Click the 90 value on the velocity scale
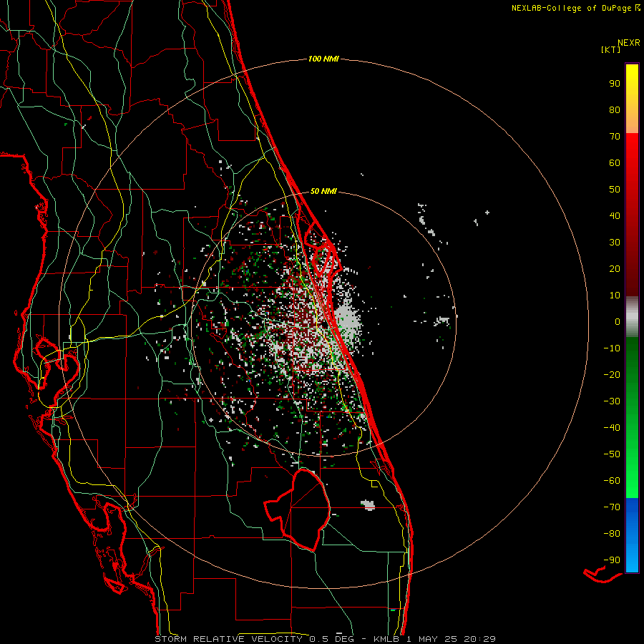This screenshot has width=644, height=644. 615,84
